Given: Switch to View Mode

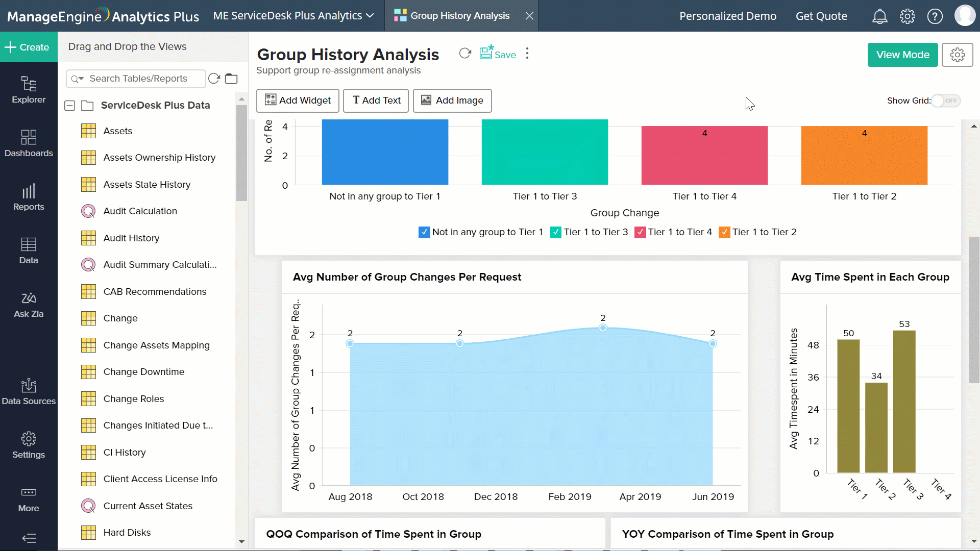Looking at the screenshot, I should click(x=902, y=55).
